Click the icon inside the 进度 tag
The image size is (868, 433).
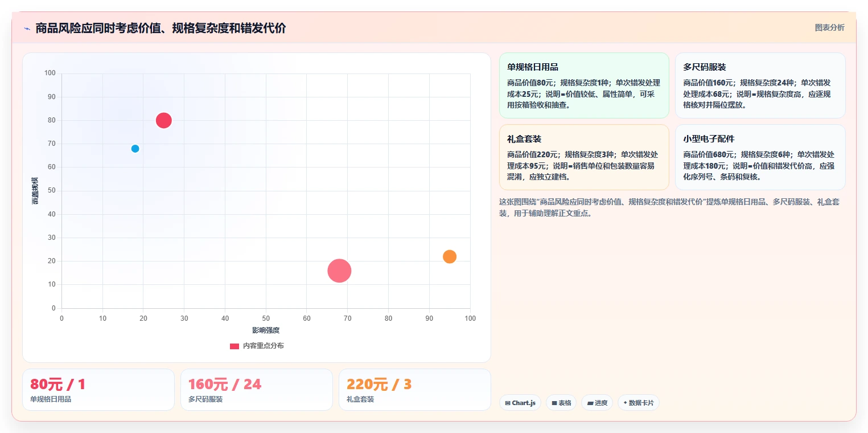[x=590, y=403]
